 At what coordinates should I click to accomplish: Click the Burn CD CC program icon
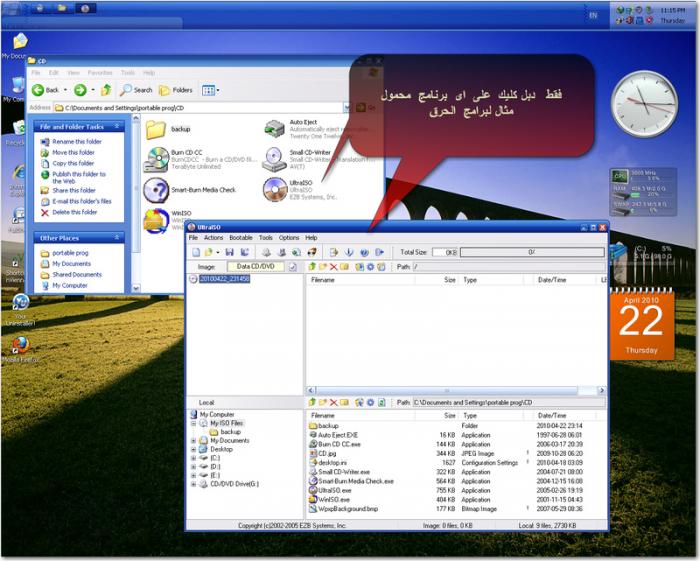point(155,159)
